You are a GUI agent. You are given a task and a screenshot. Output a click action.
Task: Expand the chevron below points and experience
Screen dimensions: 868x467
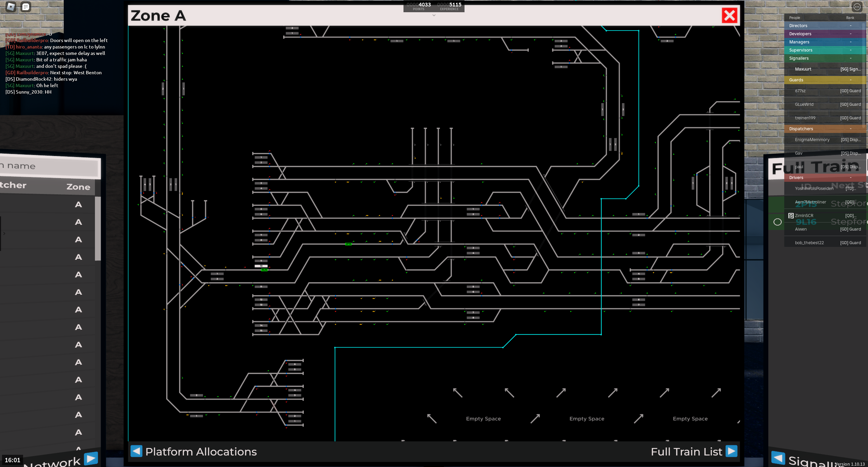(434, 15)
